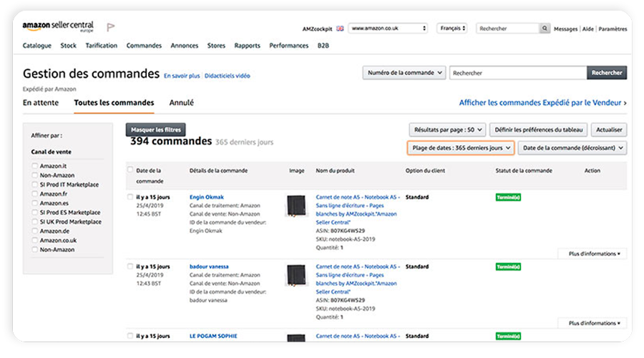Focus the order Rechercher input field
Image resolution: width=644 pixels, height=358 pixels.
518,73
